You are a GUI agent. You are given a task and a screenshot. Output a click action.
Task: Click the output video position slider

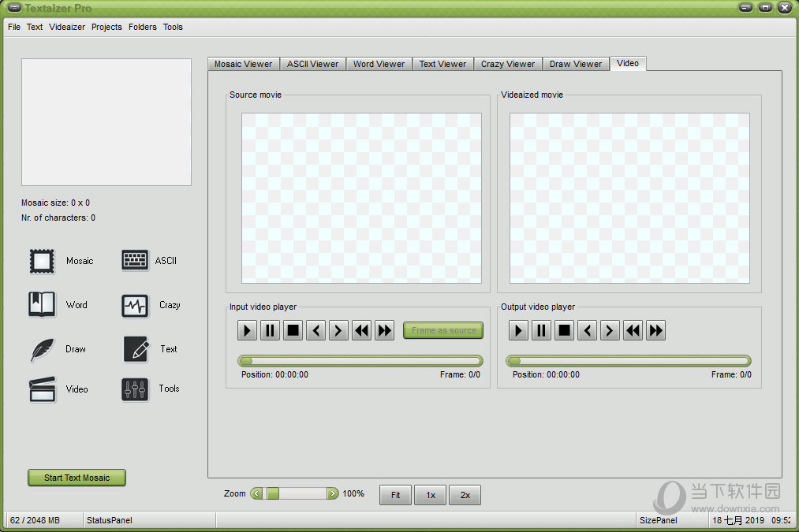629,361
